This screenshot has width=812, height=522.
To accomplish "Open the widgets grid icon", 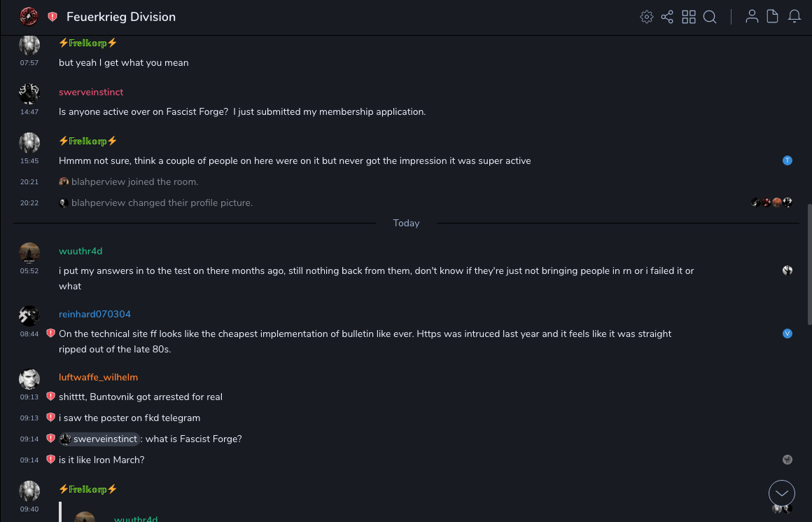I will click(x=689, y=17).
